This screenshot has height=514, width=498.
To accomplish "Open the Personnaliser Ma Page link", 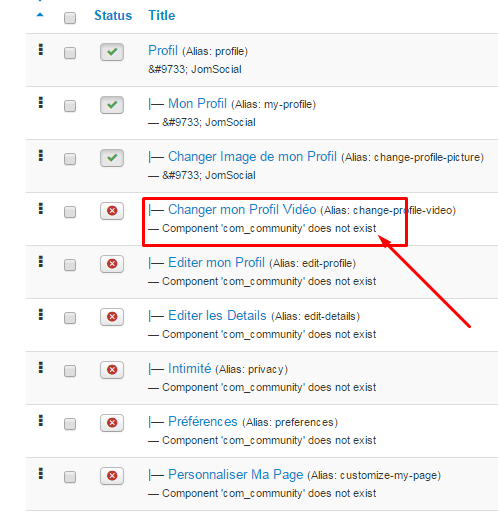I will pyautogui.click(x=236, y=475).
